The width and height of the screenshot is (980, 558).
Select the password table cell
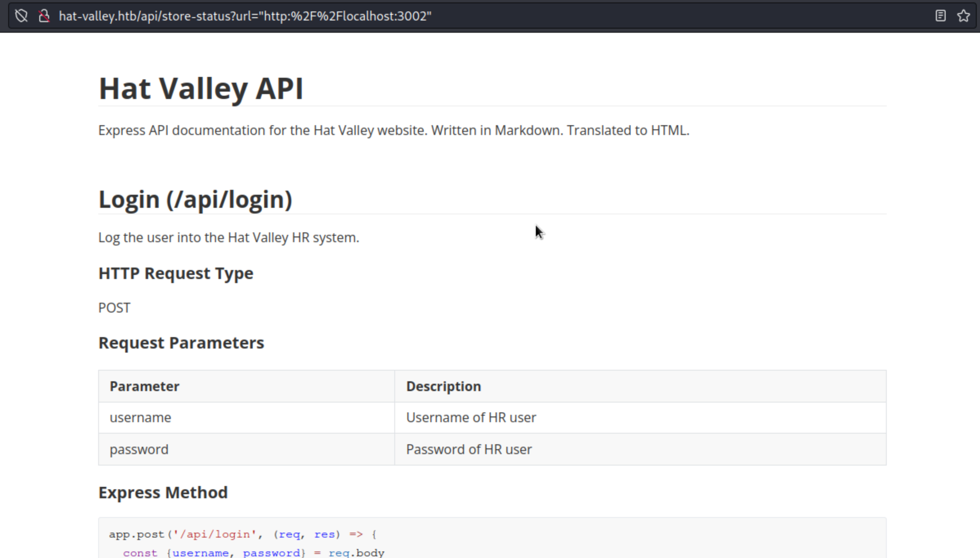139,449
